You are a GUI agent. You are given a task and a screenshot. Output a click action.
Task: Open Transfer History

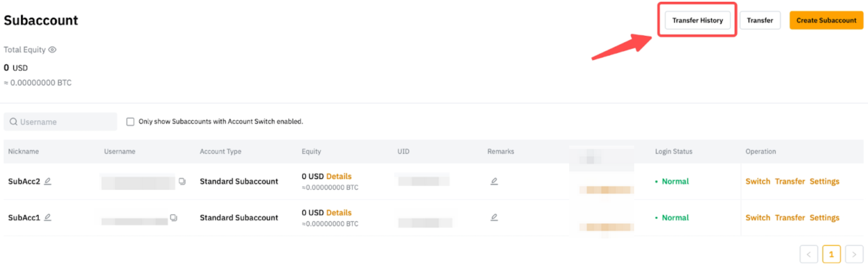[x=697, y=20]
